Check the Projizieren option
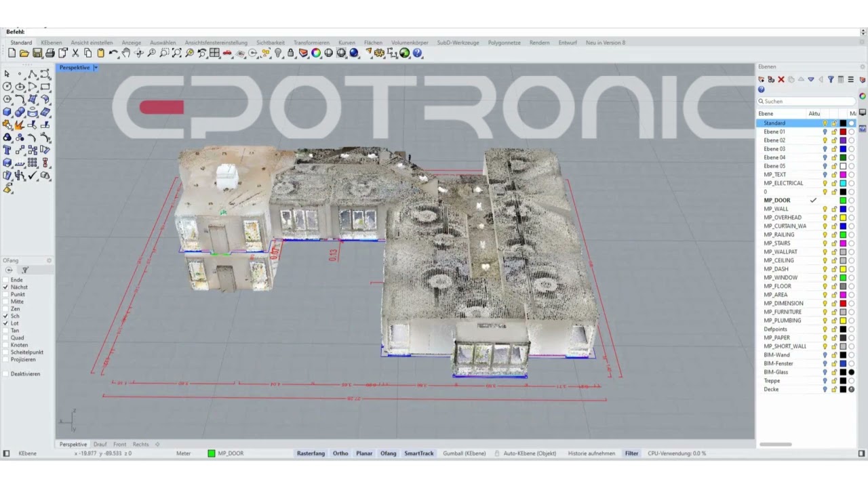The width and height of the screenshot is (868, 488). pos(5,359)
